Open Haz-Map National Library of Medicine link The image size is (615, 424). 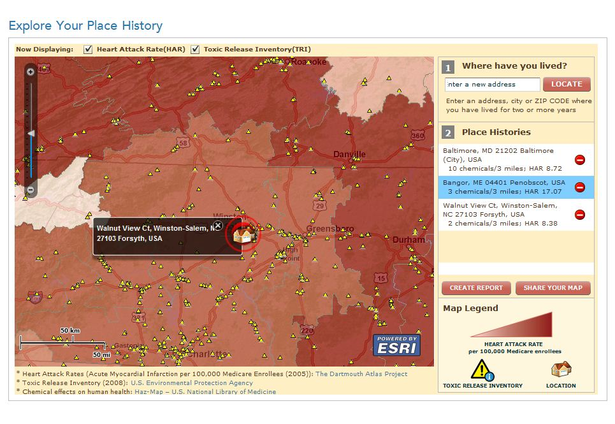(x=205, y=391)
